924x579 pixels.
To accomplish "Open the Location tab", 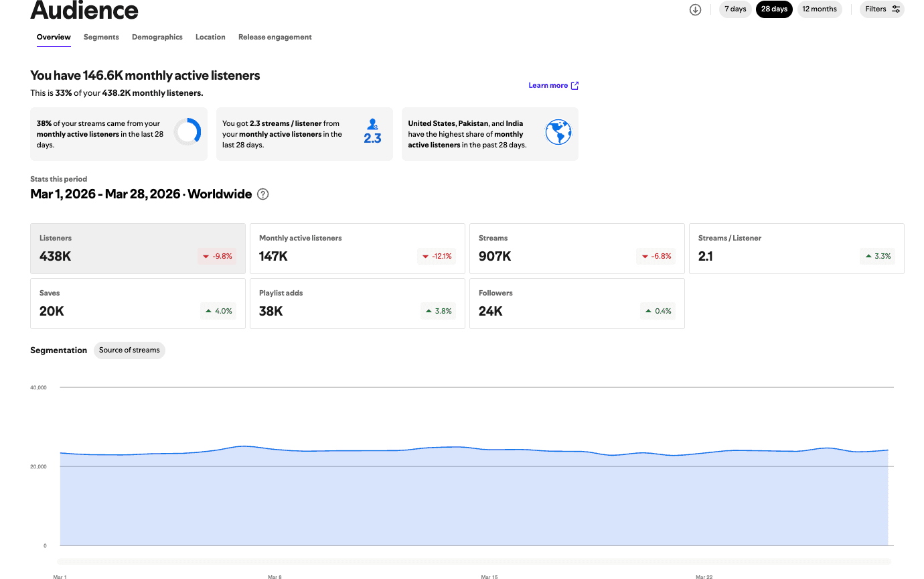I will [210, 38].
